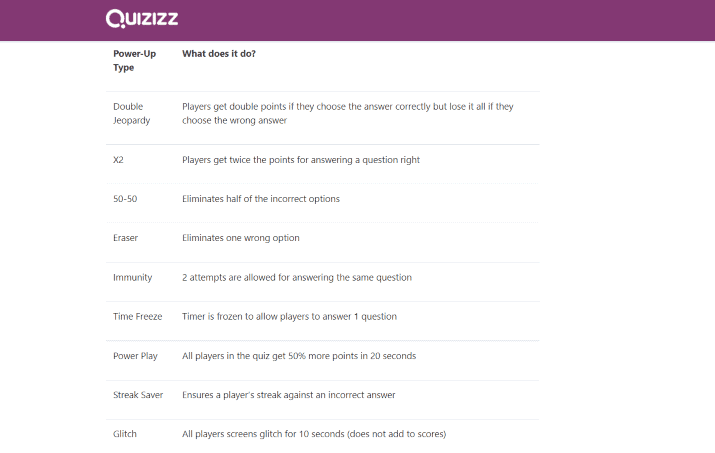Click the Double Jeopardy description text

[x=348, y=113]
